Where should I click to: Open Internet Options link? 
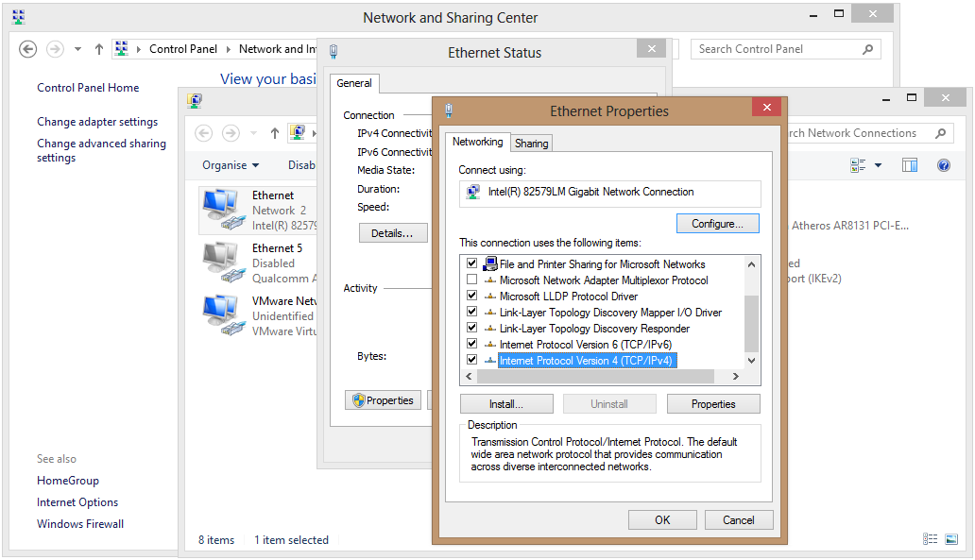click(77, 502)
